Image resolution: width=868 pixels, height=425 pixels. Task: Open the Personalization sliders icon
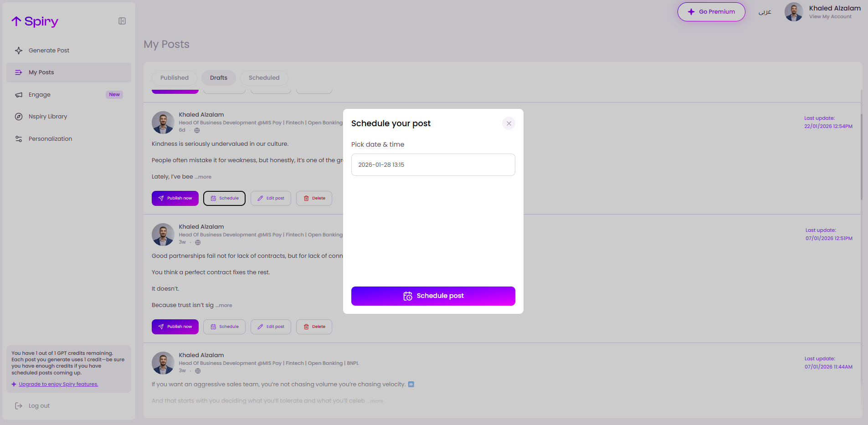(18, 138)
